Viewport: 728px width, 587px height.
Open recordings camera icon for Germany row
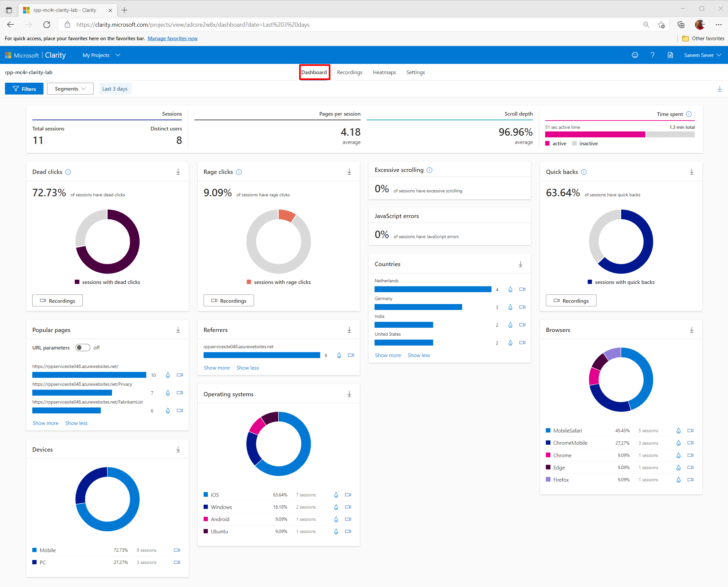coord(522,307)
